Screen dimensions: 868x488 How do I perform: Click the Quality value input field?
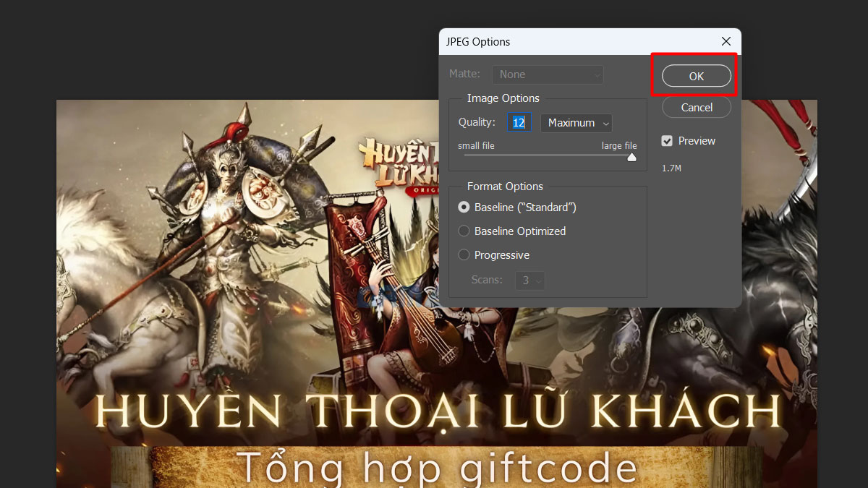[x=519, y=123]
